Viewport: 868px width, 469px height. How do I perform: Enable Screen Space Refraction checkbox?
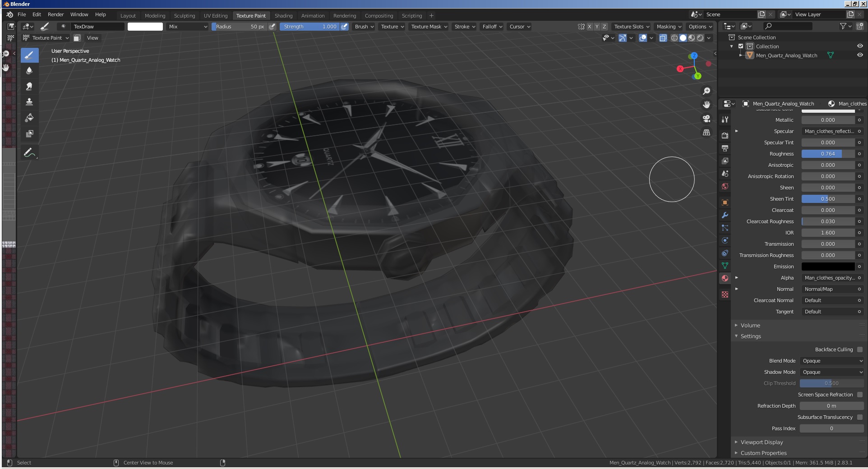pyautogui.click(x=860, y=395)
